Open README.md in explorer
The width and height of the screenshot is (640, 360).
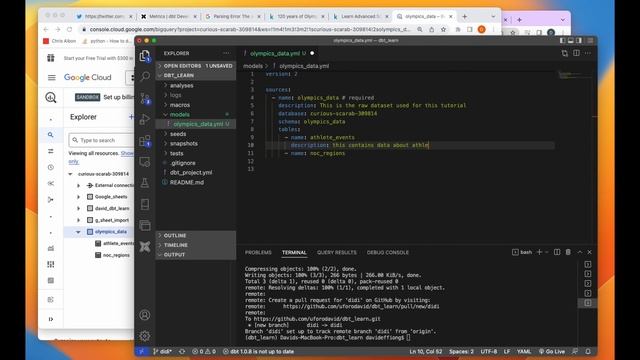click(187, 182)
